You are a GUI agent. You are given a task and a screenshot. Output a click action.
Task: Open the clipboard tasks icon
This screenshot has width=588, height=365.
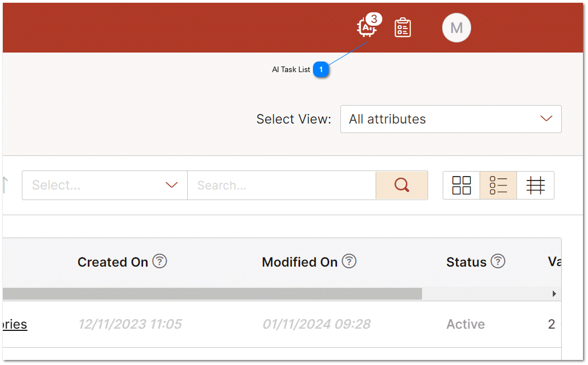click(x=402, y=27)
